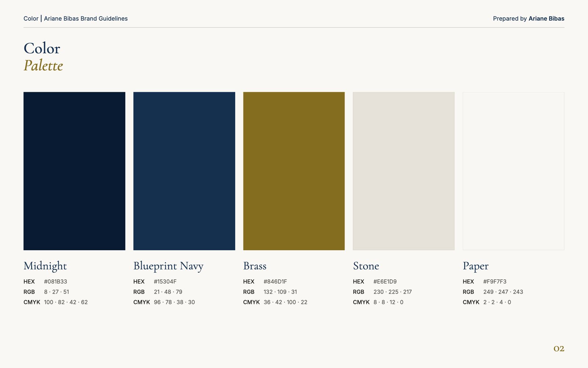The width and height of the screenshot is (588, 368).
Task: Click the italic 'Palette' subheading
Action: (x=43, y=66)
